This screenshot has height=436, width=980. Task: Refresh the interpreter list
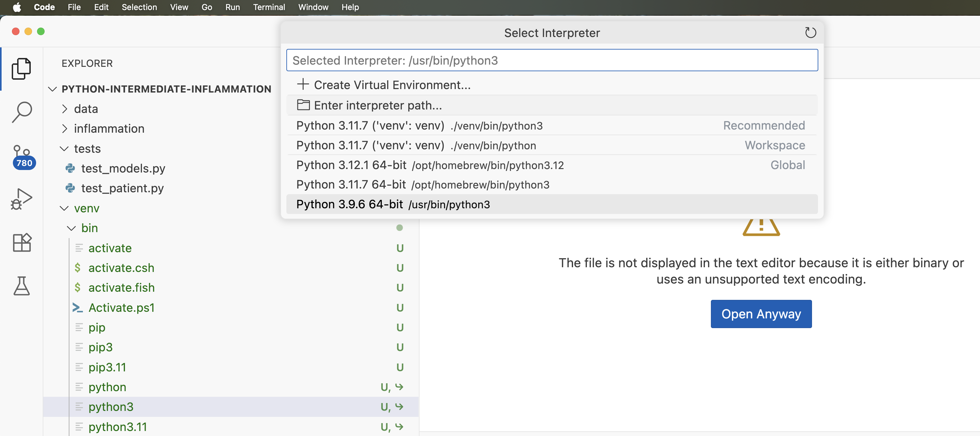pyautogui.click(x=811, y=33)
